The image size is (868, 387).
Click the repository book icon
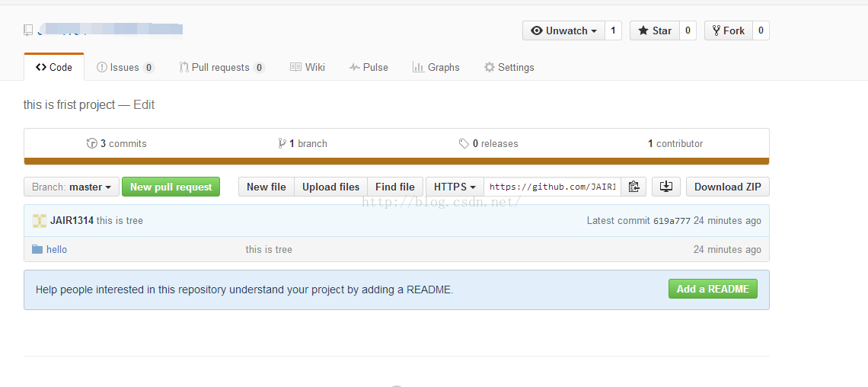[x=28, y=30]
